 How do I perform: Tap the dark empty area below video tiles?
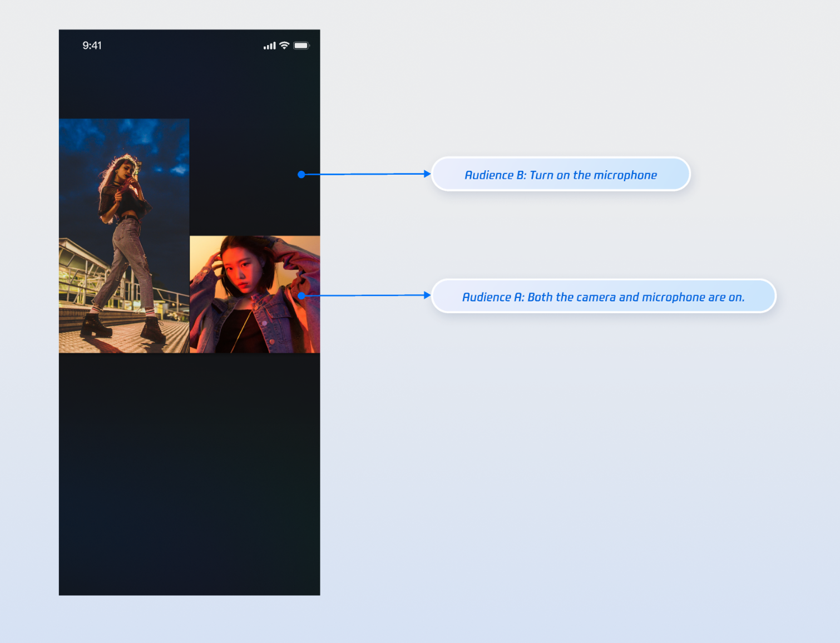click(189, 473)
